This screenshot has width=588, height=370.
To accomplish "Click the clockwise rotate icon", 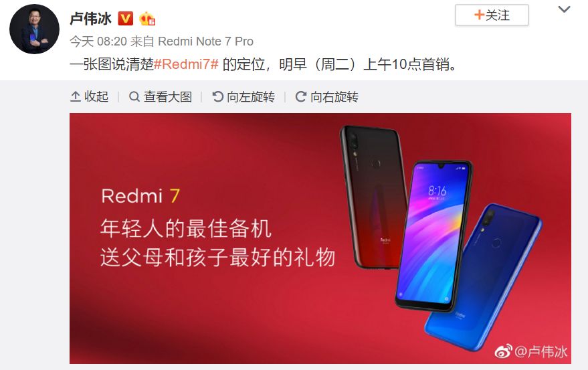I will click(x=301, y=97).
